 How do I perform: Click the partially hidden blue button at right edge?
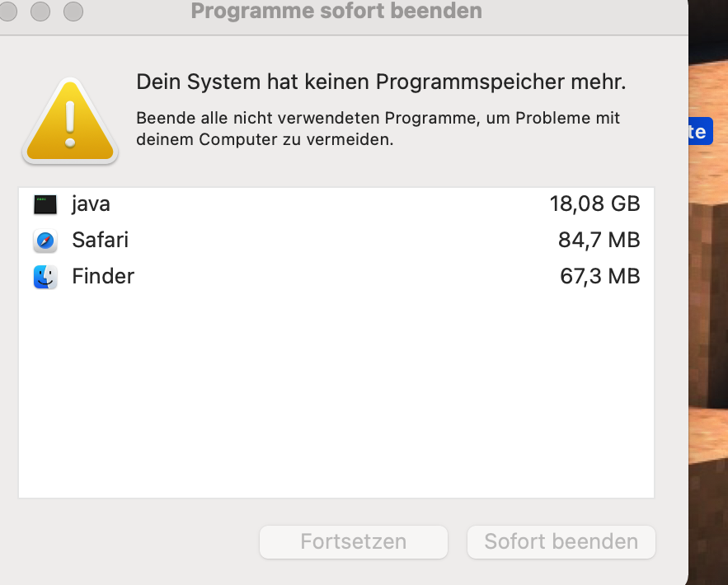coord(699,132)
